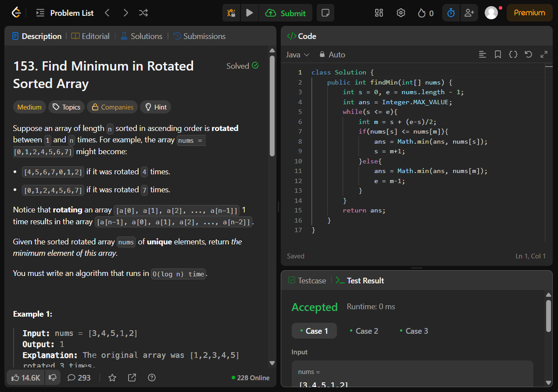The width and height of the screenshot is (558, 392).
Task: Expand the Topics tag section
Action: pyautogui.click(x=66, y=107)
